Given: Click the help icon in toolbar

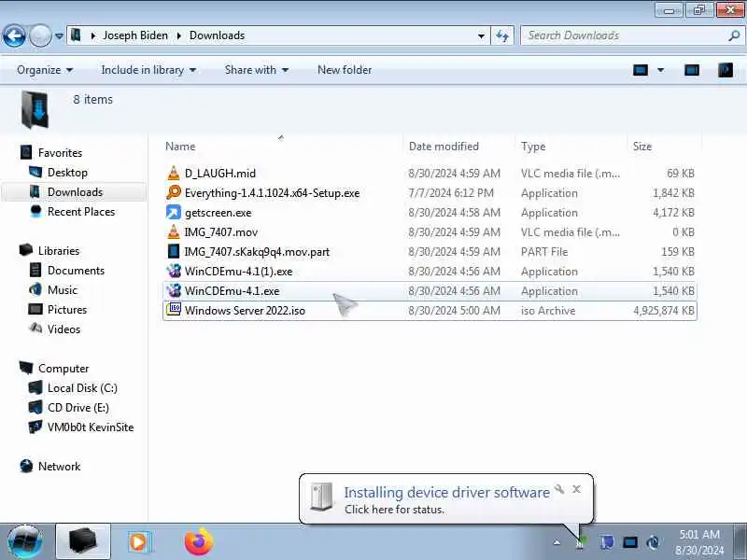Looking at the screenshot, I should coord(726,70).
